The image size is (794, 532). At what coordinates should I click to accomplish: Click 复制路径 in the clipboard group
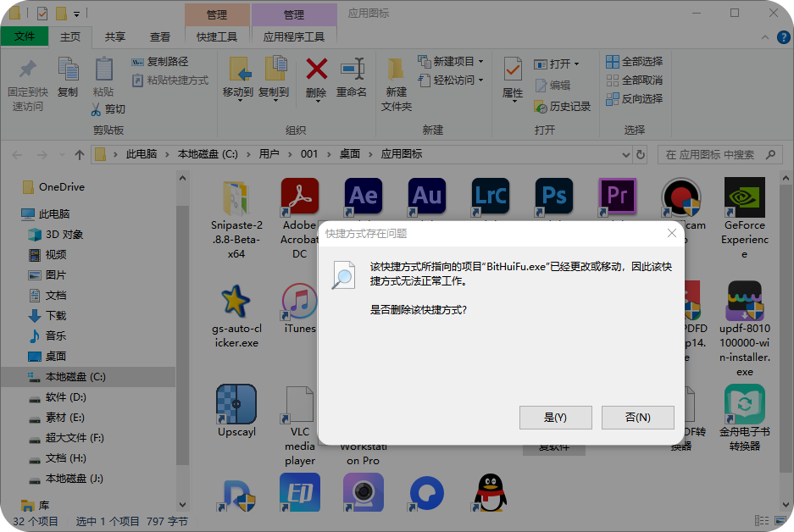pos(159,61)
